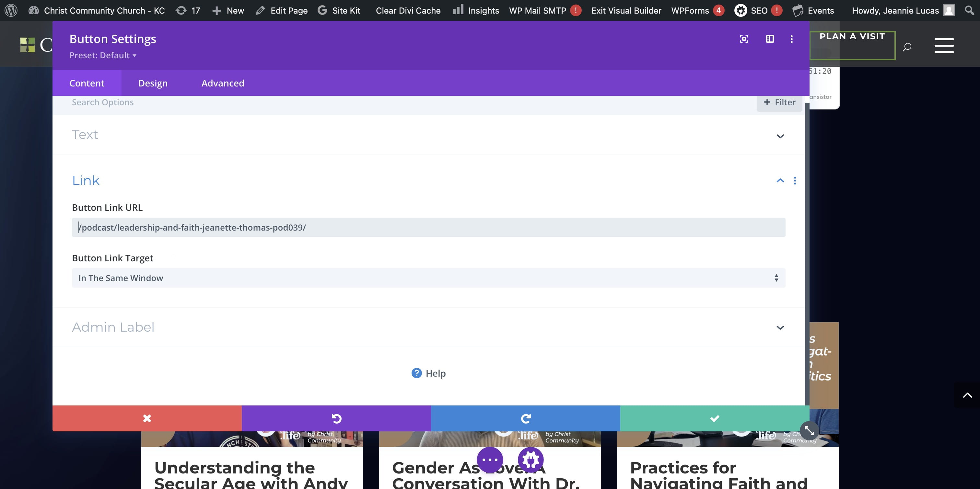This screenshot has height=489, width=980.
Task: Expand Text section using its chevron
Action: click(x=780, y=136)
